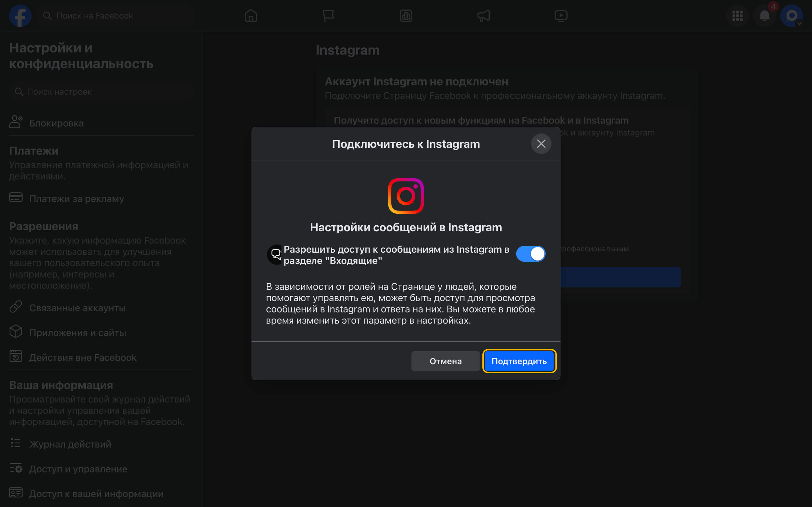Open Блокировка settings item
812x507 pixels.
[x=56, y=123]
